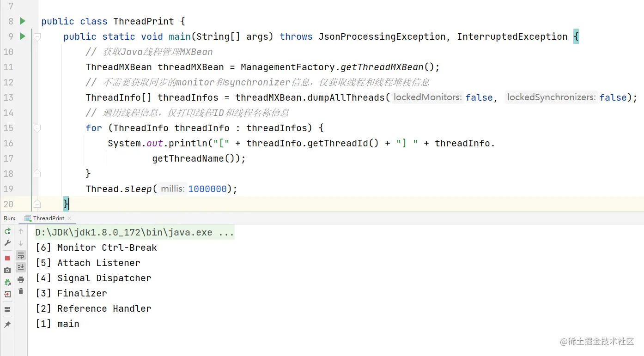This screenshot has width=644, height=356.
Task: Close the ThreadPrint run tab
Action: click(x=69, y=218)
